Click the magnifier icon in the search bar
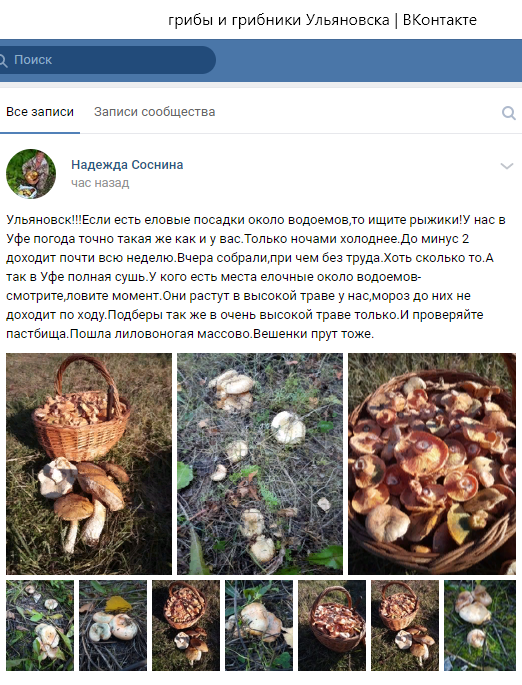This screenshot has height=685, width=522. [3, 60]
